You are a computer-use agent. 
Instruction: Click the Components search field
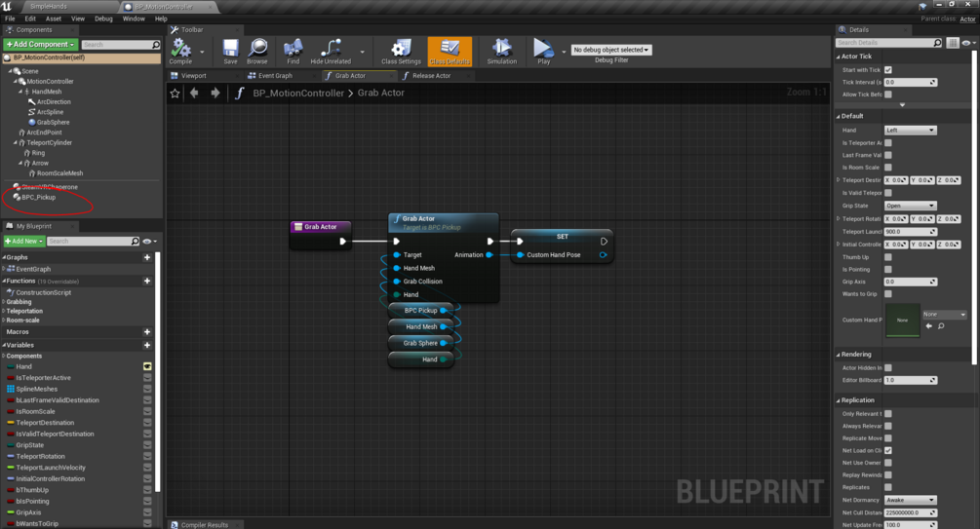coord(121,45)
